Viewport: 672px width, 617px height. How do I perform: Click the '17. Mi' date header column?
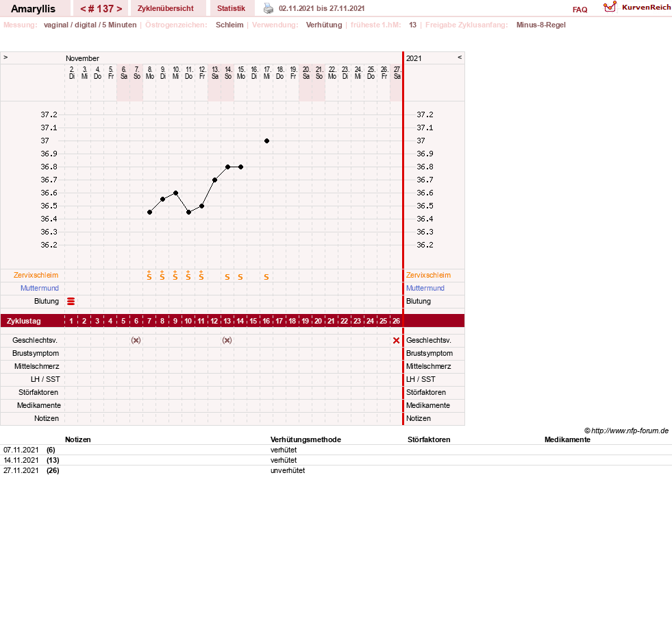[267, 73]
